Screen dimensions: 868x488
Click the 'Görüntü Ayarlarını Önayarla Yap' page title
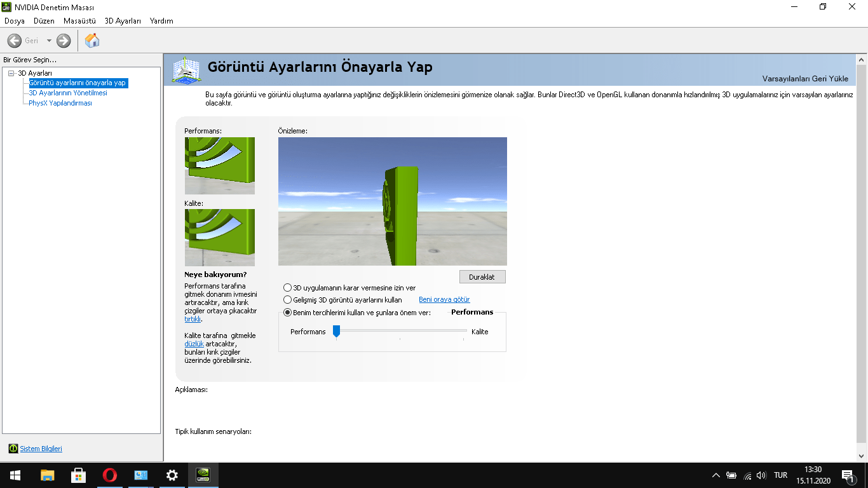(320, 67)
